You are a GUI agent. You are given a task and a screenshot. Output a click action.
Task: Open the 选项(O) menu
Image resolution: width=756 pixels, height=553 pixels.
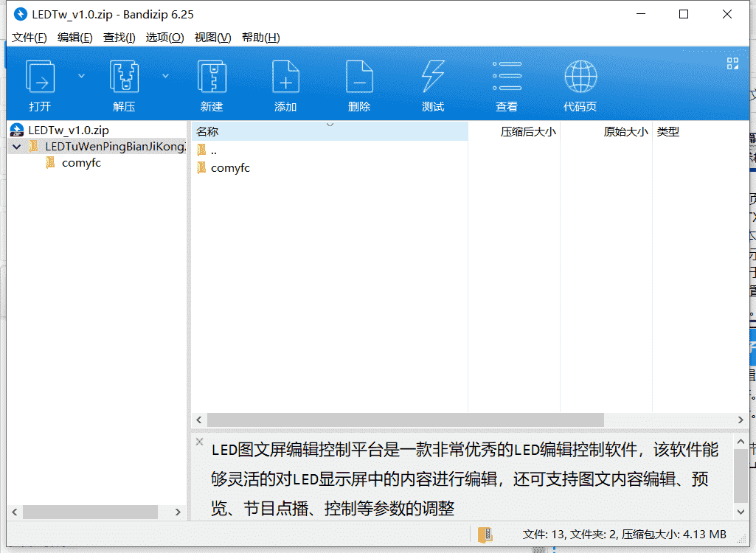[164, 38]
